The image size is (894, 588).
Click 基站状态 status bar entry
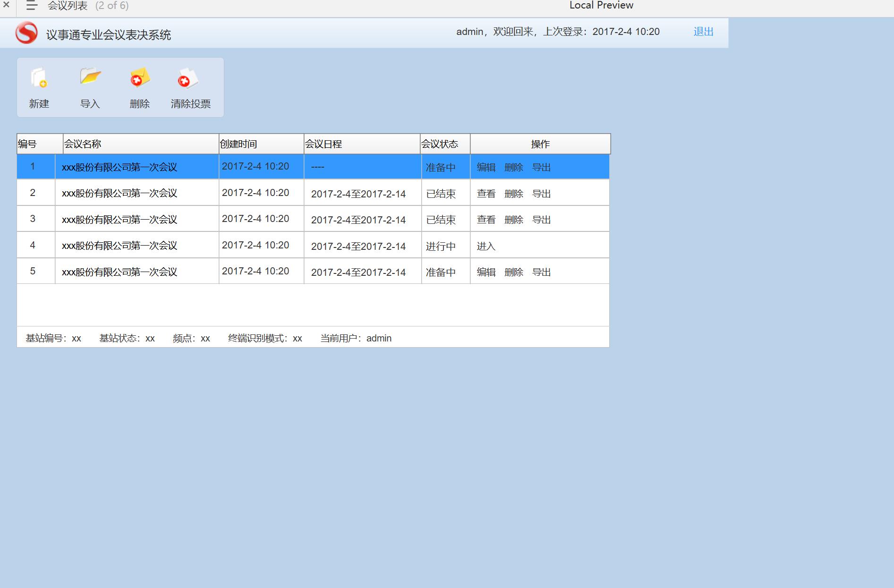(127, 338)
